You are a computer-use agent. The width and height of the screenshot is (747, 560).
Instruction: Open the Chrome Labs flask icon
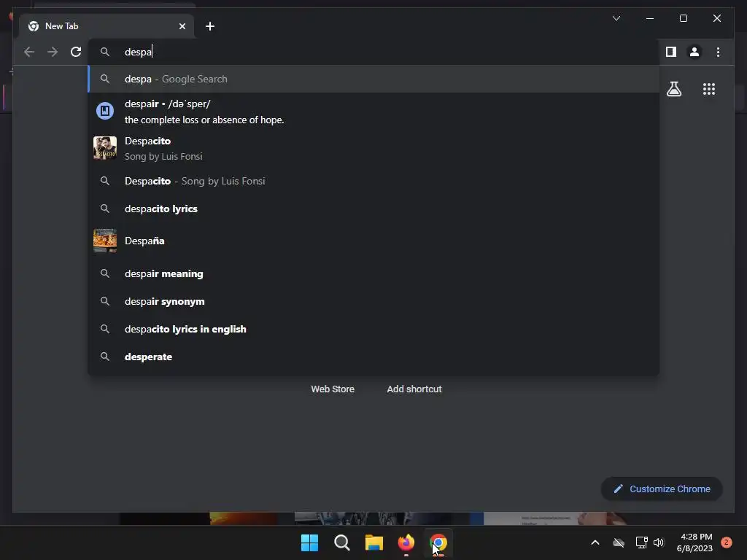(673, 89)
